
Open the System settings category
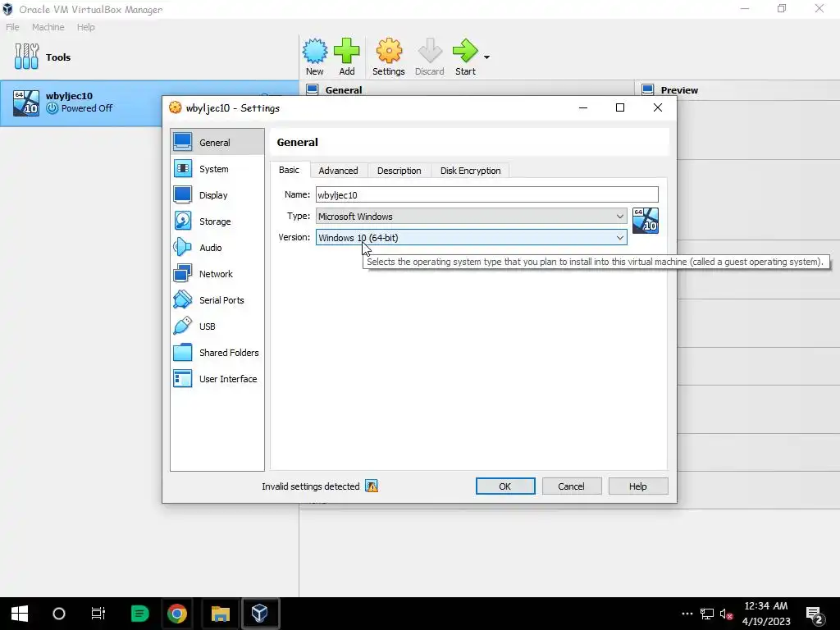(217, 169)
